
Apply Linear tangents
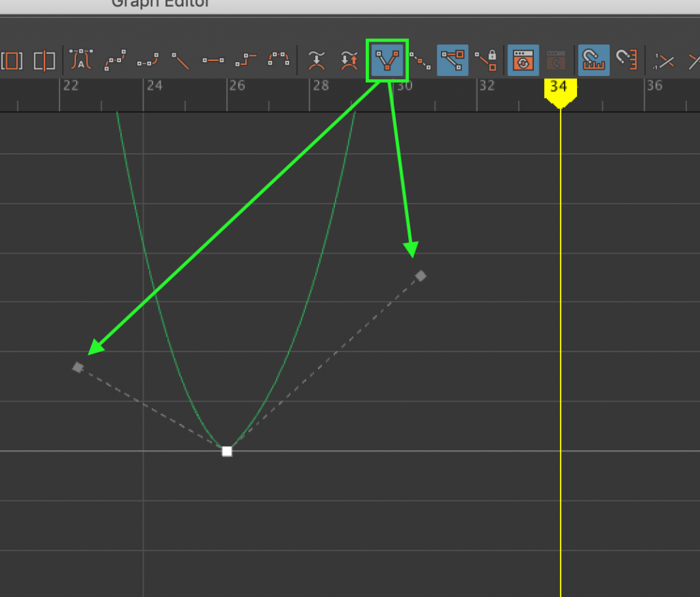[180, 60]
